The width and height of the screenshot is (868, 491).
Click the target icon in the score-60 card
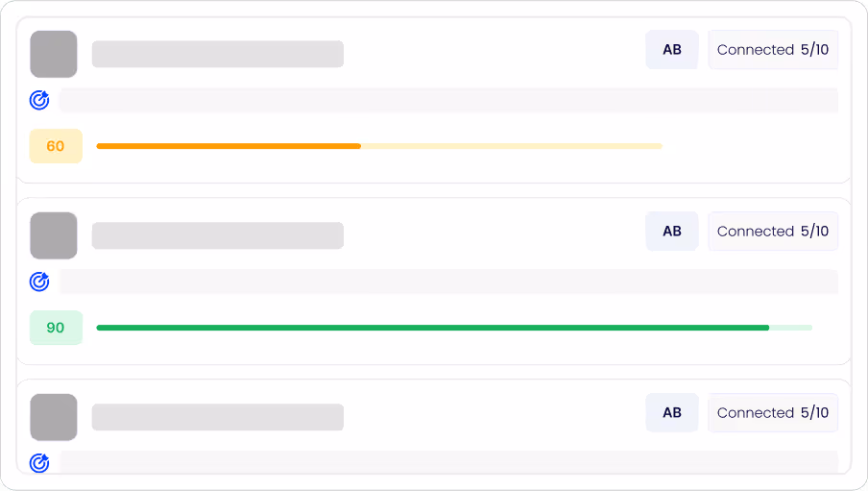(39, 100)
